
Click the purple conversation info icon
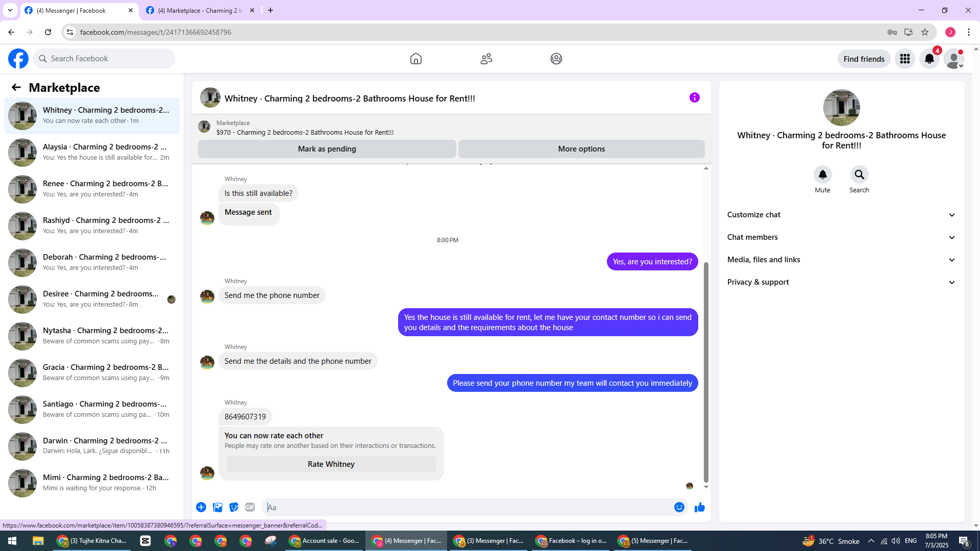694,97
